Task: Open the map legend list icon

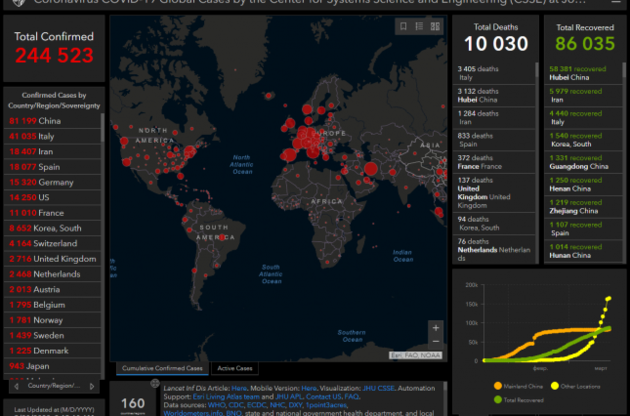Action: click(x=419, y=27)
